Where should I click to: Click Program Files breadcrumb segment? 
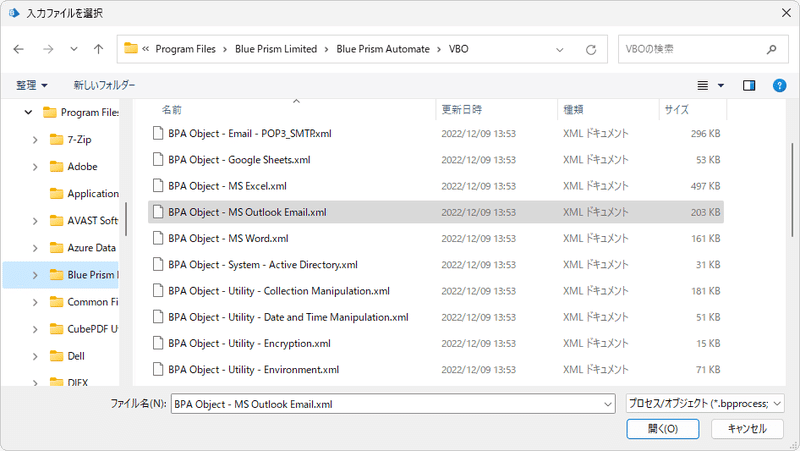pos(186,49)
